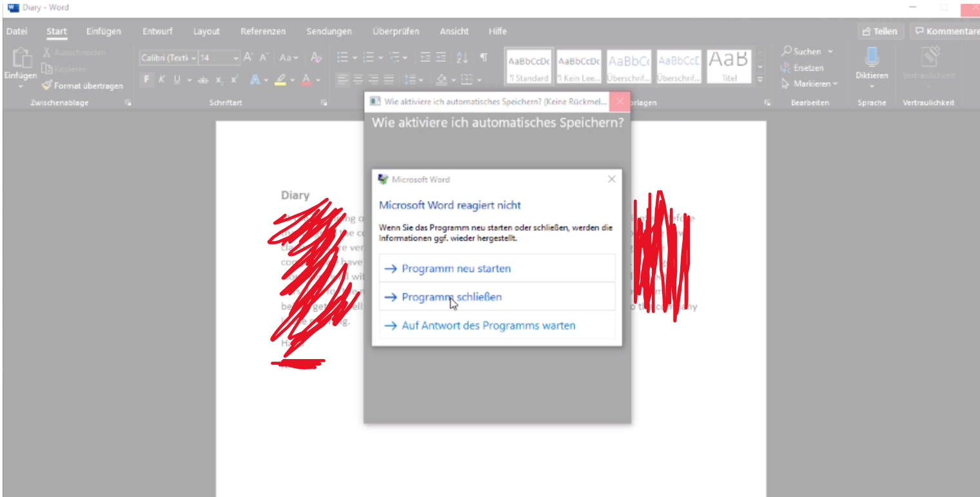Select the Standard style thumbnail
This screenshot has height=497, width=980.
(x=528, y=66)
